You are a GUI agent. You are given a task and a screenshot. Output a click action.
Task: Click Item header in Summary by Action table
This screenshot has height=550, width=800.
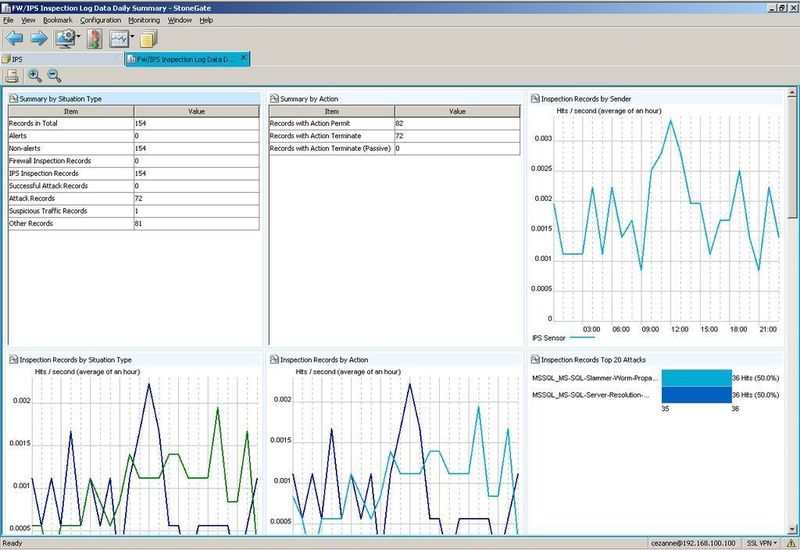click(x=332, y=111)
